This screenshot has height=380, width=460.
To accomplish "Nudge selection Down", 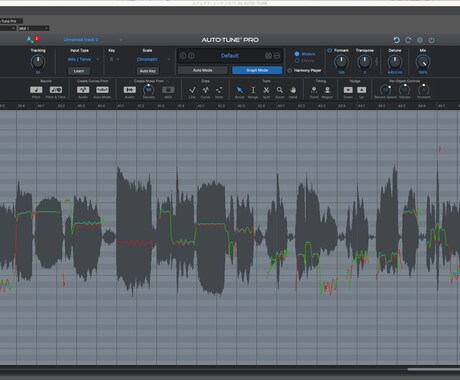I will (x=348, y=90).
